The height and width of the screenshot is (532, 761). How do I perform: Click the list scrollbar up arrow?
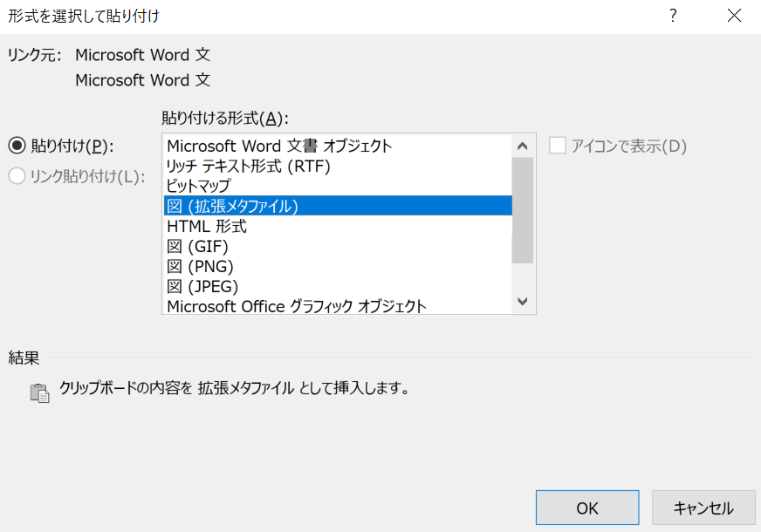tap(523, 146)
